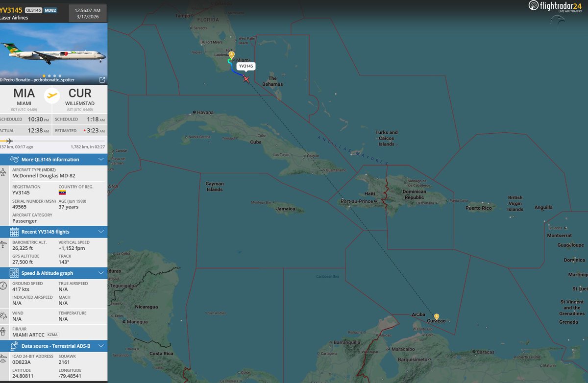The height and width of the screenshot is (383, 588).
Task: Expand the Data source Terrestrial ADS-B chevron
Action: click(x=101, y=346)
